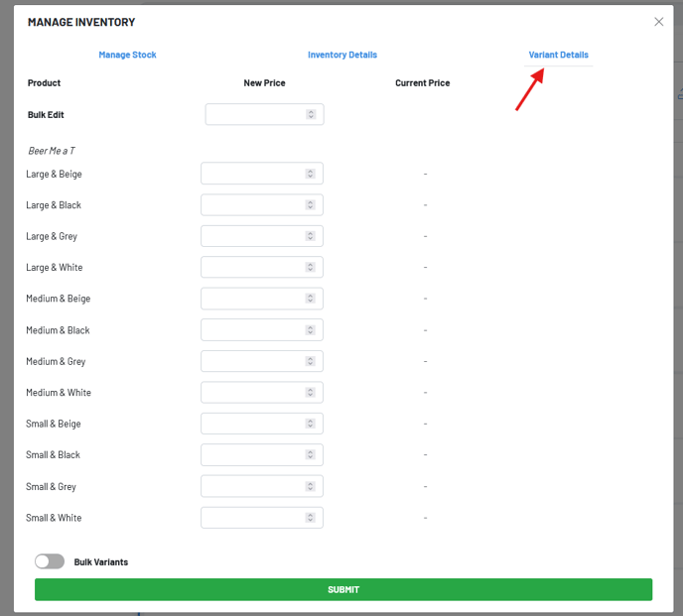Focus the Small & Grey price field
This screenshot has width=683, height=616.
[262, 486]
